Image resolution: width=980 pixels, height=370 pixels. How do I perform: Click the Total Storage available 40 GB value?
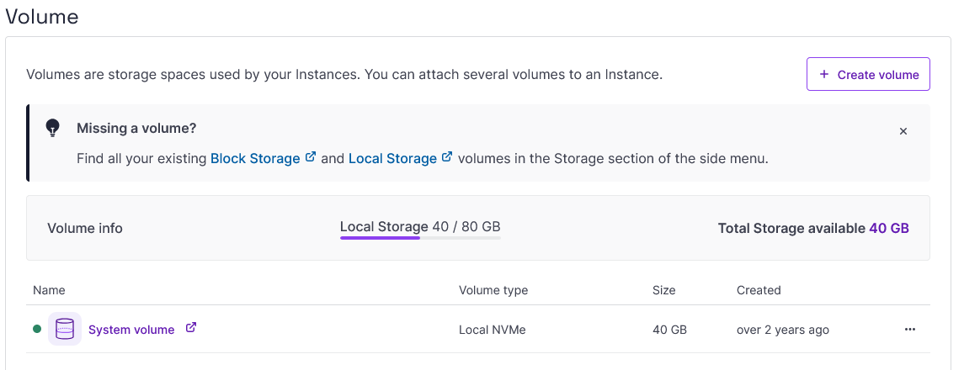click(888, 228)
